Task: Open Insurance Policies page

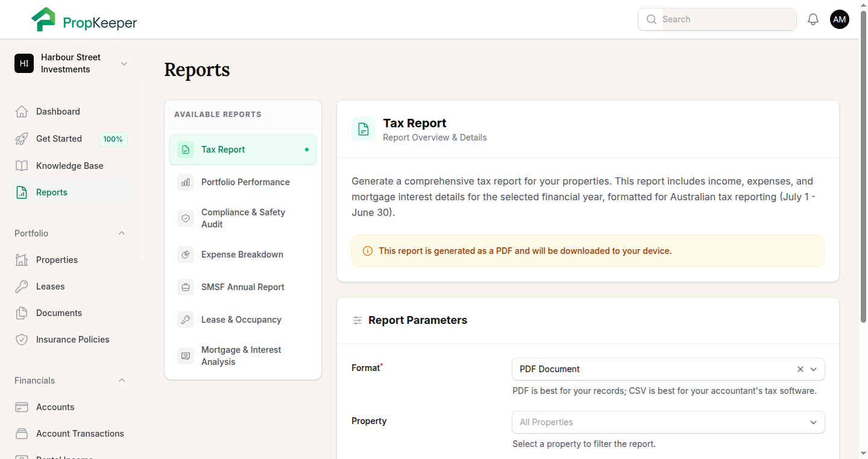Action: [71, 340]
